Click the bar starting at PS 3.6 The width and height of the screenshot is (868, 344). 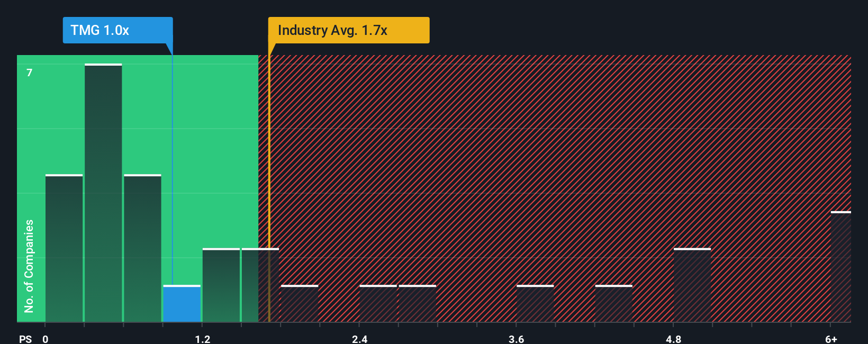pos(535,303)
